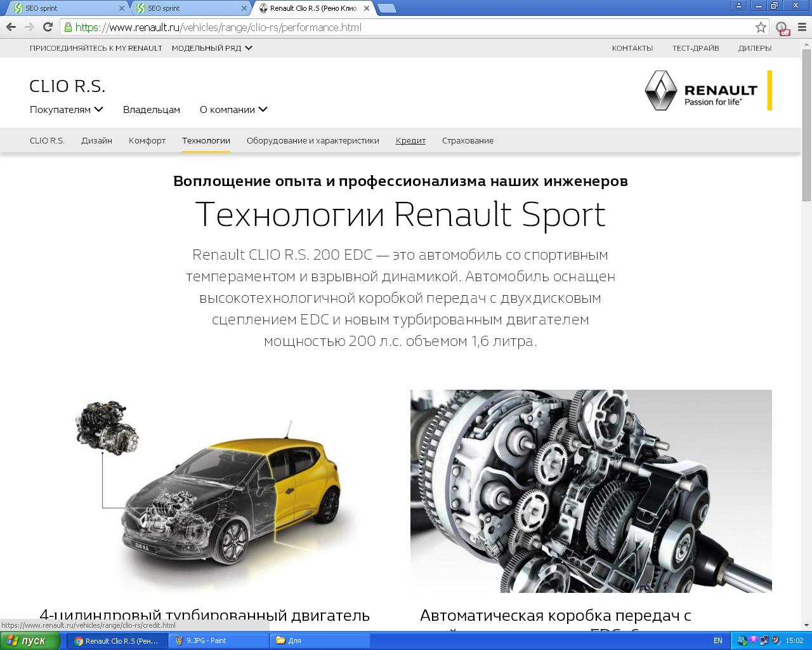812x650 pixels.
Task: Click the page vertical scrollbar thumb
Action: (x=806, y=125)
